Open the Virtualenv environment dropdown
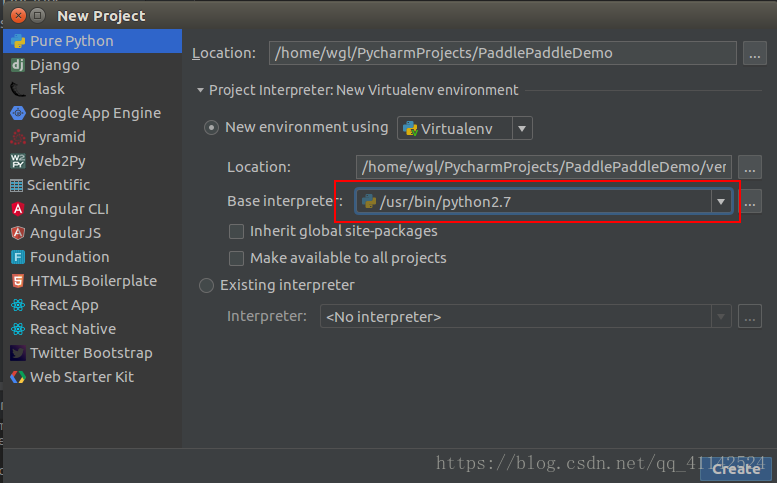 click(x=464, y=128)
